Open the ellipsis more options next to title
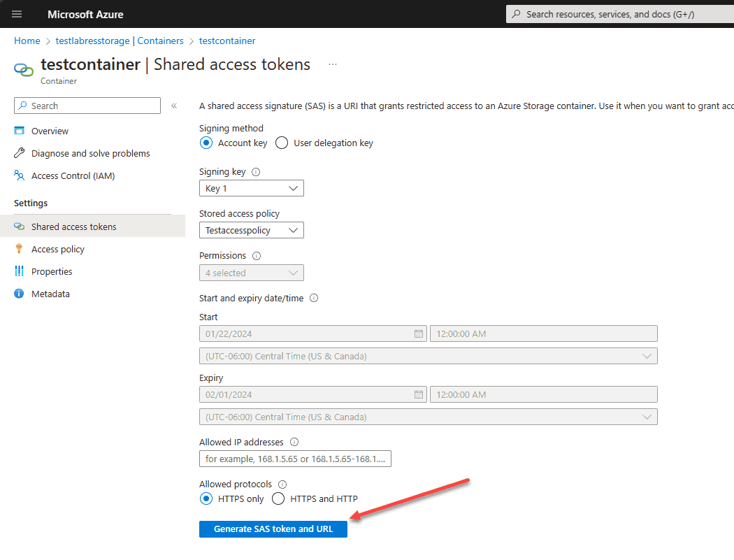The image size is (734, 560). tap(332, 64)
